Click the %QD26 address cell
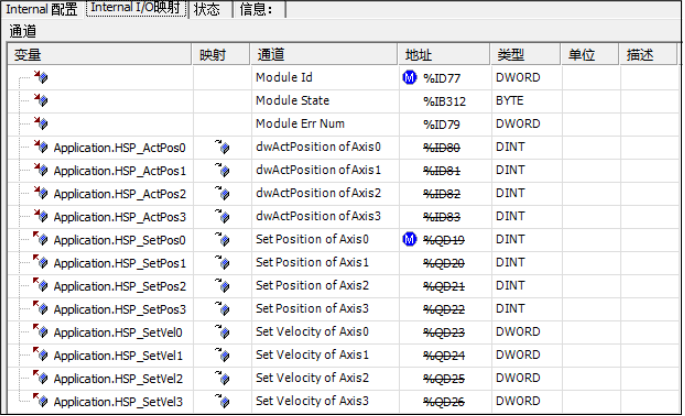Screen dimensions: 685x416 (444, 402)
